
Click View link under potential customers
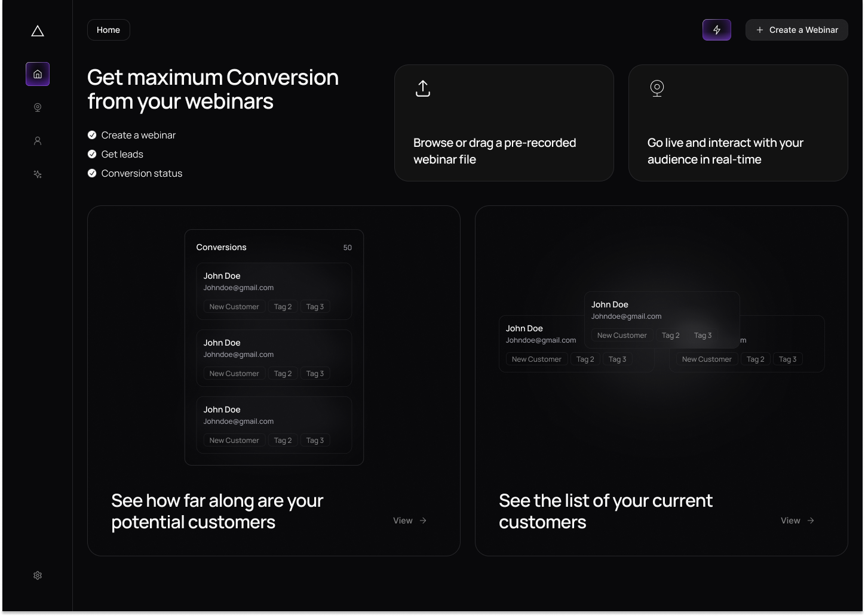click(x=410, y=520)
